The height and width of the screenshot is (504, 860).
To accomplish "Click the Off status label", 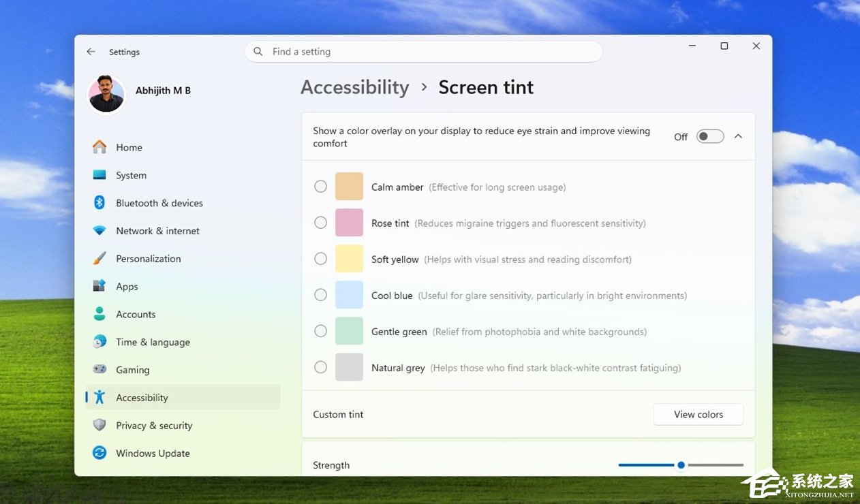I will 681,137.
